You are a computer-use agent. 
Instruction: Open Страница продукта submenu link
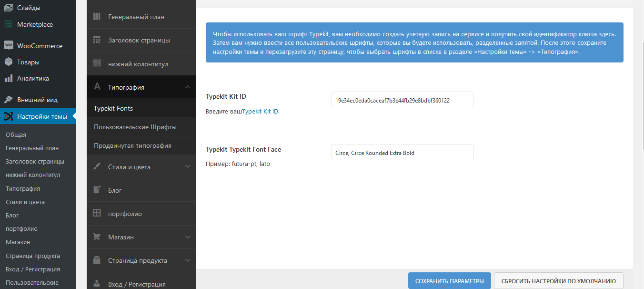tap(33, 256)
